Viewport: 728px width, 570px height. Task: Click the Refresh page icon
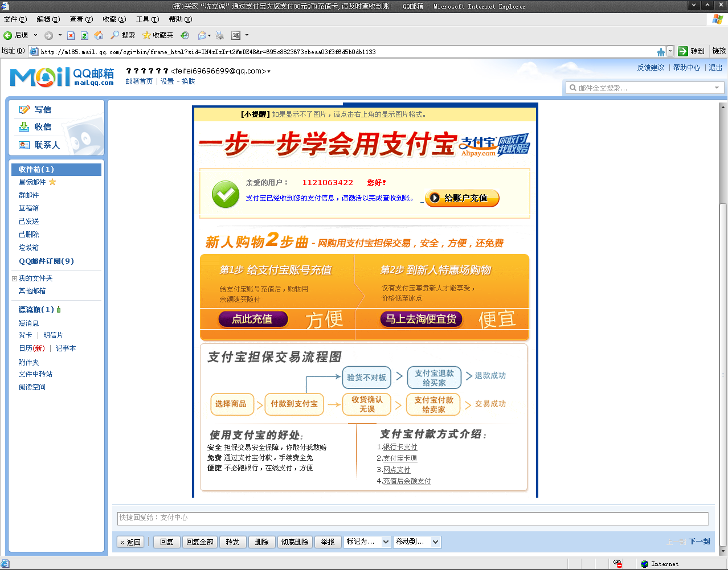(x=84, y=35)
